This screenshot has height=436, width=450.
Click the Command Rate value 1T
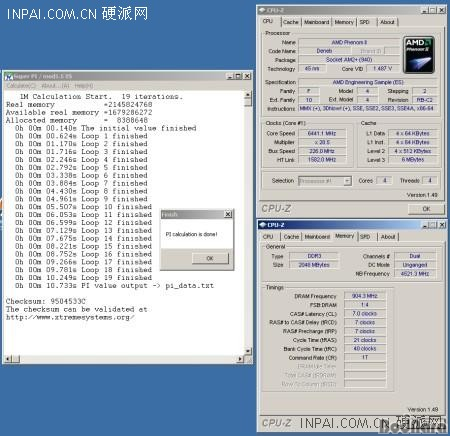(365, 357)
